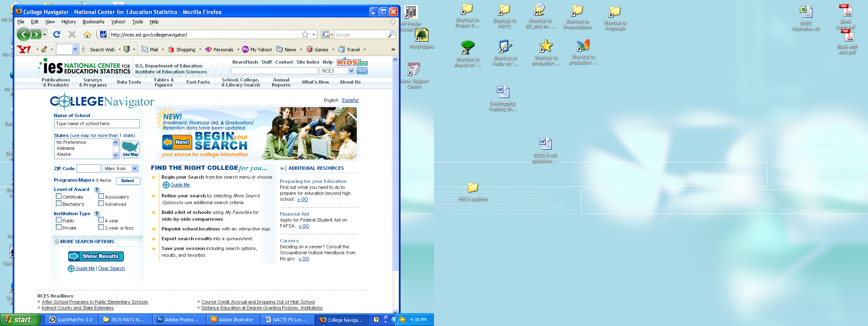
Task: Open the History menu
Action: (69, 22)
